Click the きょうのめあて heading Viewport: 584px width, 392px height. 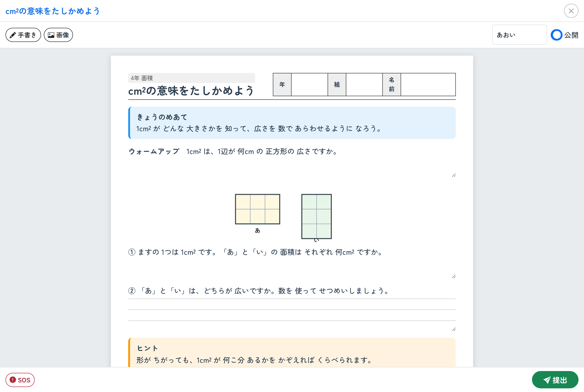tap(162, 117)
